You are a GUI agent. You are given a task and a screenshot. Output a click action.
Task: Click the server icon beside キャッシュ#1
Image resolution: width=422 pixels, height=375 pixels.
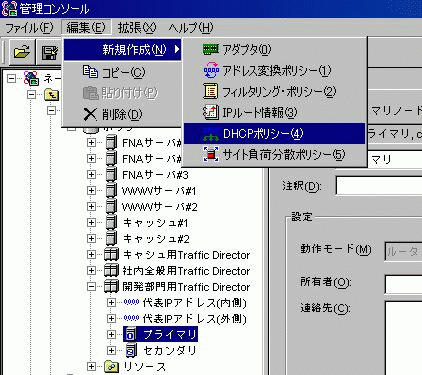pos(111,222)
